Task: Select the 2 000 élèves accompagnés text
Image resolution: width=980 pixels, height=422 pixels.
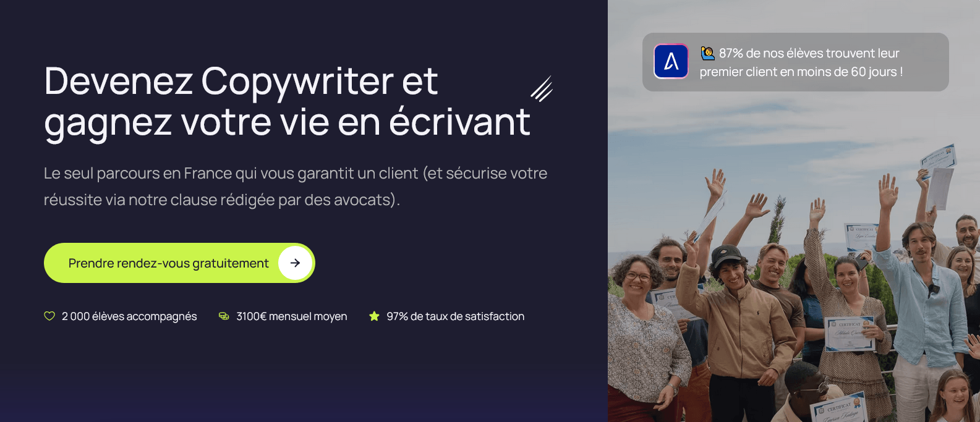Action: [x=129, y=316]
